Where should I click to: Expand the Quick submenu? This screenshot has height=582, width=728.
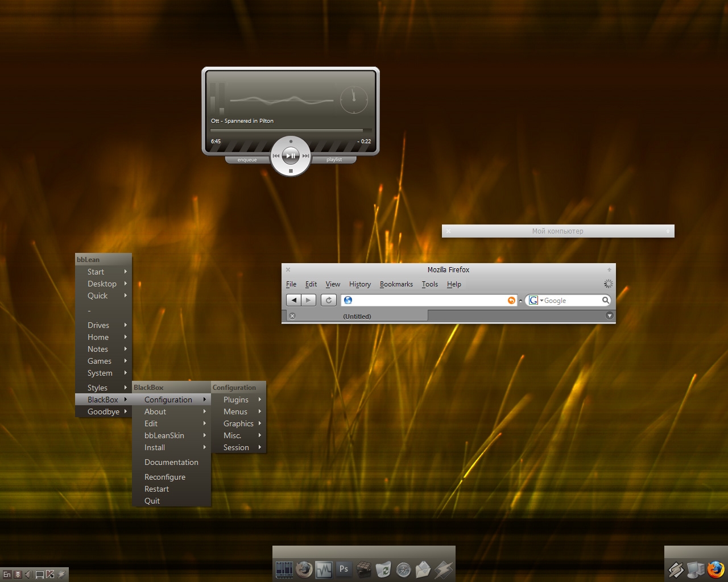104,296
